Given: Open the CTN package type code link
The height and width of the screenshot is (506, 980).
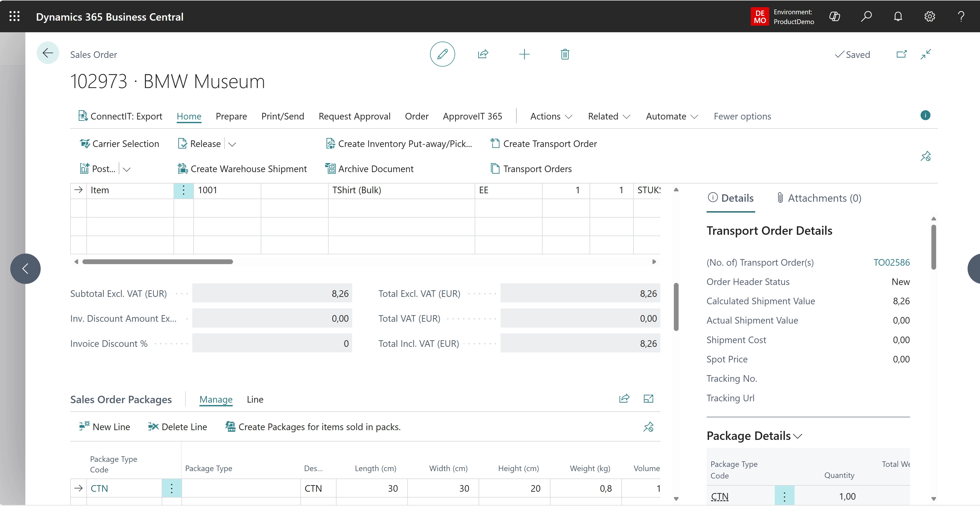Looking at the screenshot, I should [99, 488].
